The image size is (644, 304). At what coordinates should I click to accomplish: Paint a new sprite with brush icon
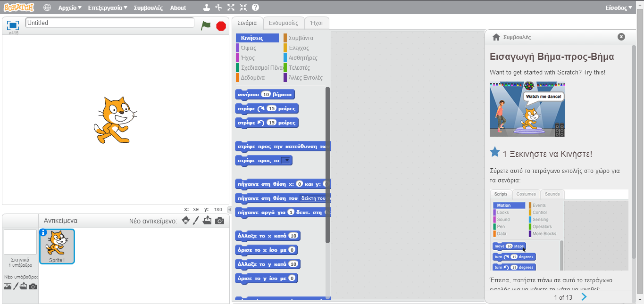(x=196, y=221)
